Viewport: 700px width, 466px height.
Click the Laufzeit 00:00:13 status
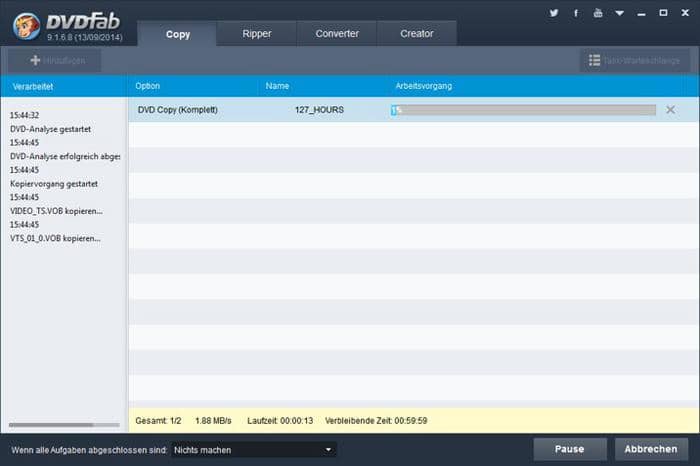click(x=280, y=420)
